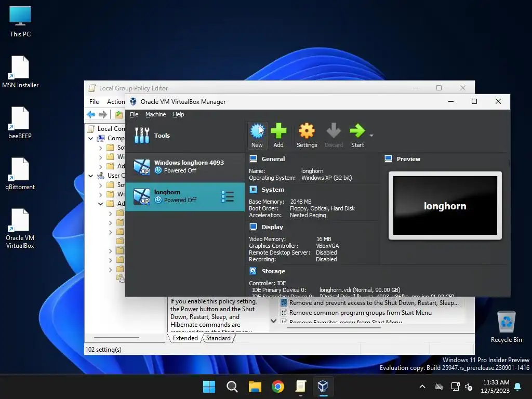Viewport: 532px width, 399px height.
Task: Click the Display section header
Action: (272, 227)
